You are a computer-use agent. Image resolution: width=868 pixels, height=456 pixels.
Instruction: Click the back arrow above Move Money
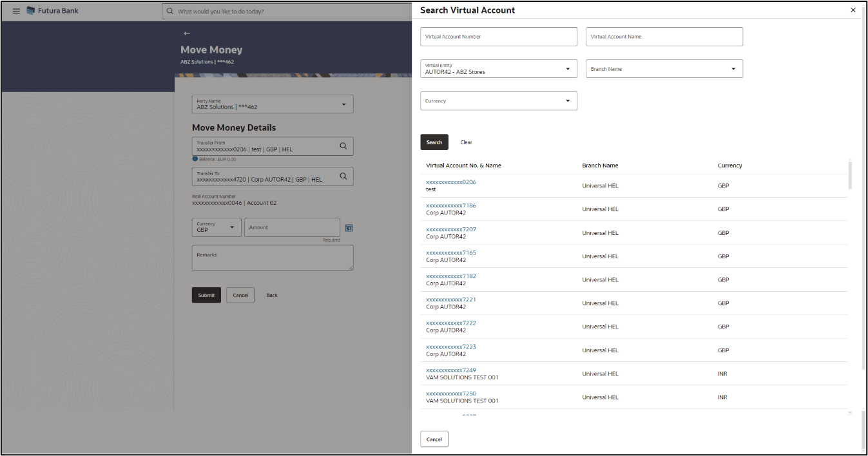pos(187,33)
